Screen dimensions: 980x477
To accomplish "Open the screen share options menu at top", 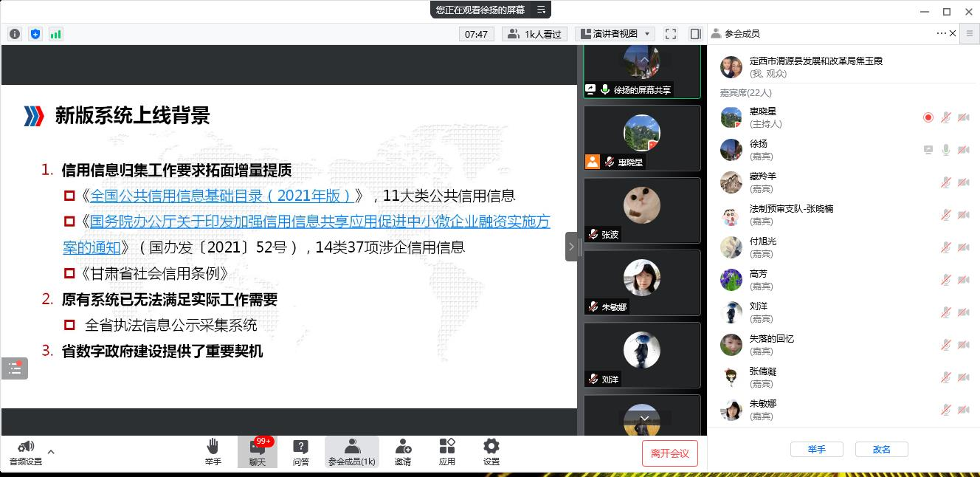I will tap(541, 10).
